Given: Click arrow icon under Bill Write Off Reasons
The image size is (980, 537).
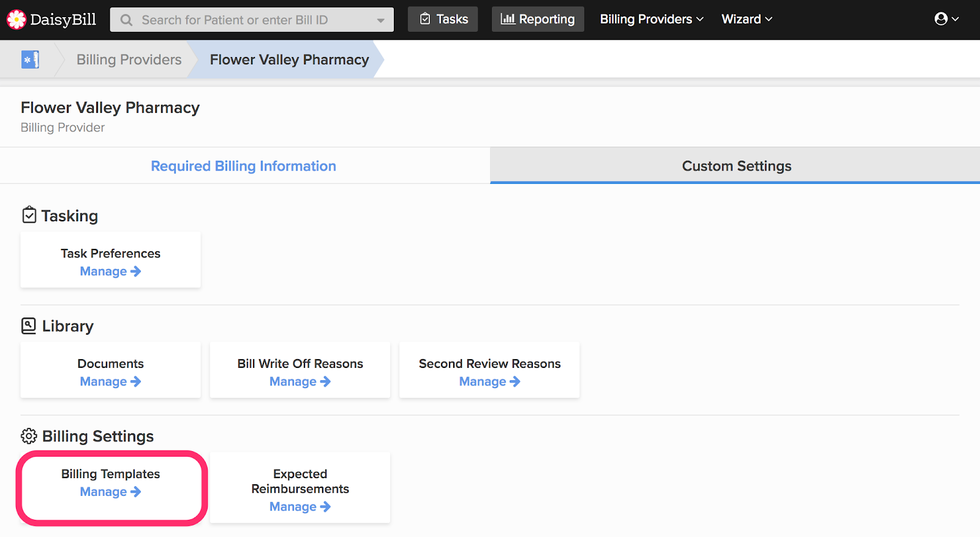Looking at the screenshot, I should pyautogui.click(x=325, y=381).
